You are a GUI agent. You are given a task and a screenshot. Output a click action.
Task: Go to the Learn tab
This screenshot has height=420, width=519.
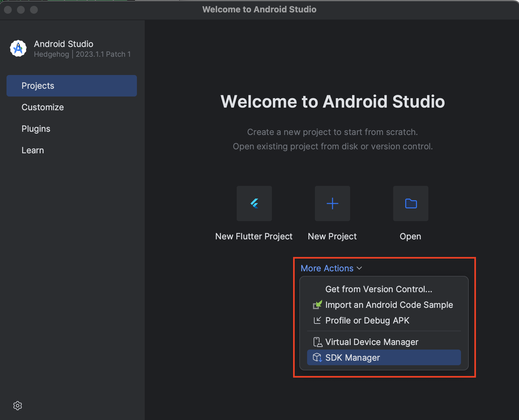pyautogui.click(x=72, y=150)
